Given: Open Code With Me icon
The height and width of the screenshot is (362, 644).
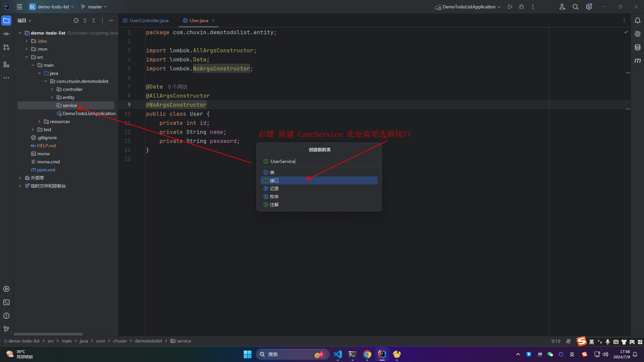Looking at the screenshot, I should click(562, 7).
